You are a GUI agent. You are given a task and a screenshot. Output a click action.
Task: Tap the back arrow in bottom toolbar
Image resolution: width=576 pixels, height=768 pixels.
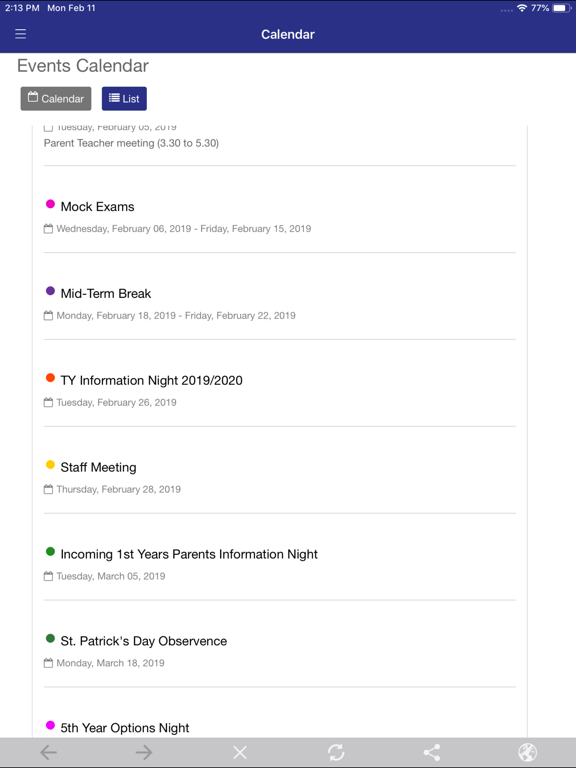tap(48, 752)
